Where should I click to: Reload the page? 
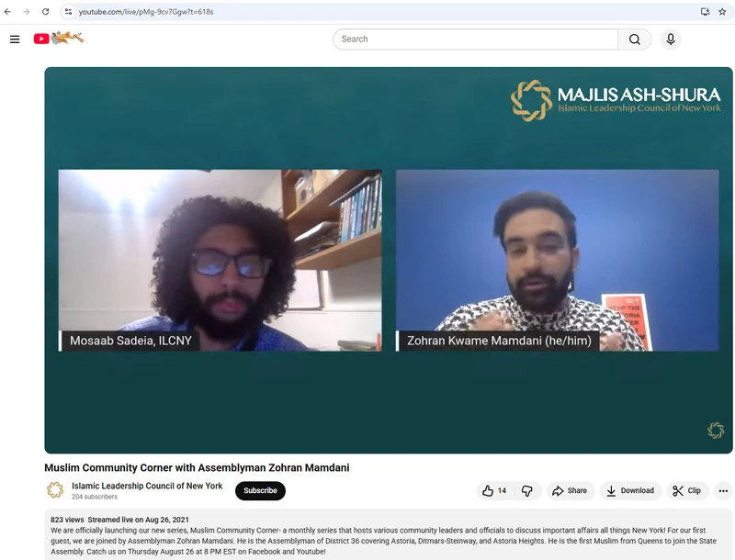click(45, 12)
